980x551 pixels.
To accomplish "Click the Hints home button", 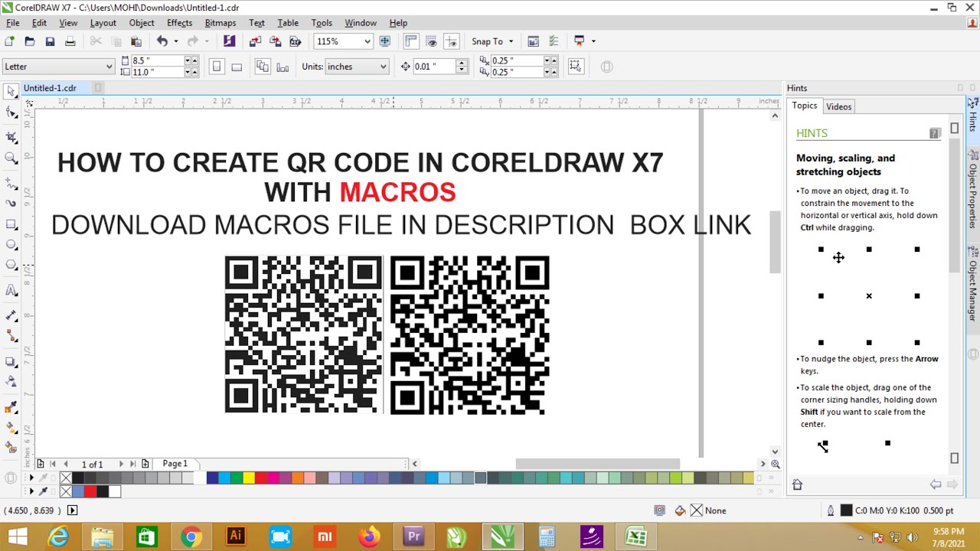I will click(797, 484).
